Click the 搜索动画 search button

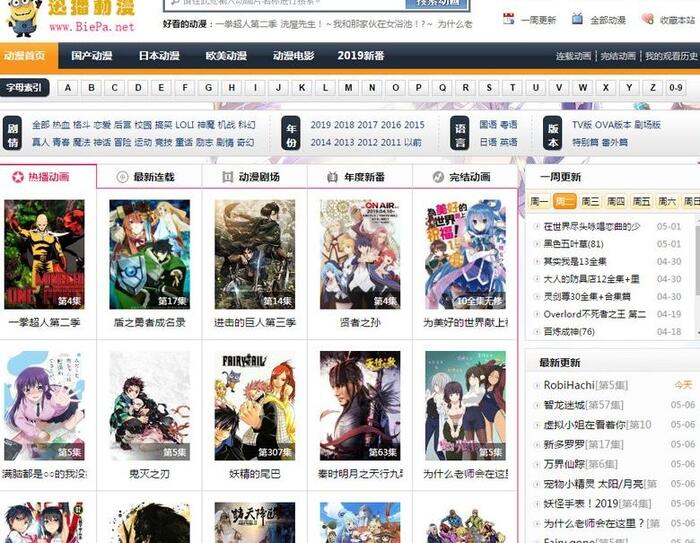click(437, 4)
